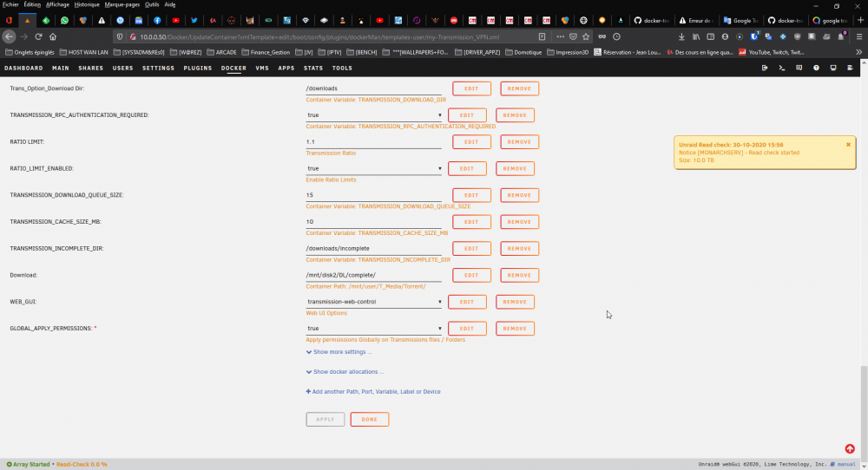Reload the page in the browser

click(38, 36)
